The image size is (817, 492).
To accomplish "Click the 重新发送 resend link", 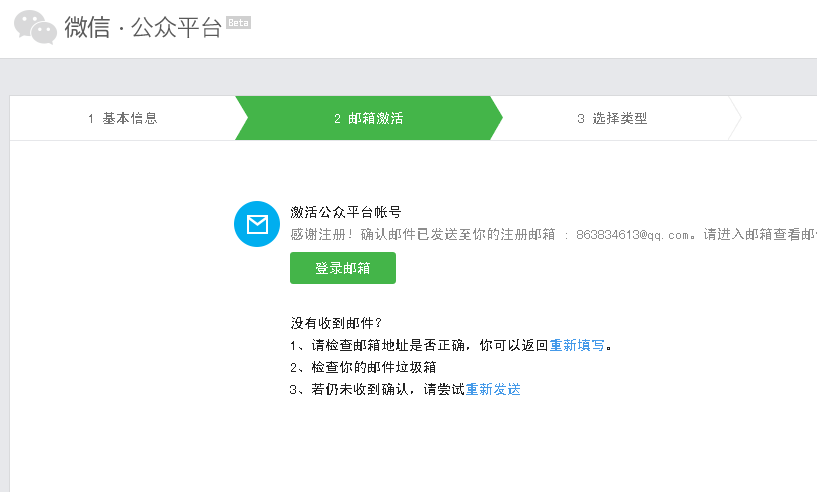I will 493,389.
